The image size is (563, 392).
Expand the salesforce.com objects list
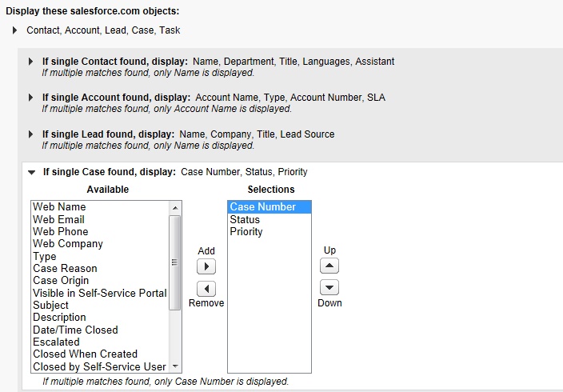[x=15, y=30]
